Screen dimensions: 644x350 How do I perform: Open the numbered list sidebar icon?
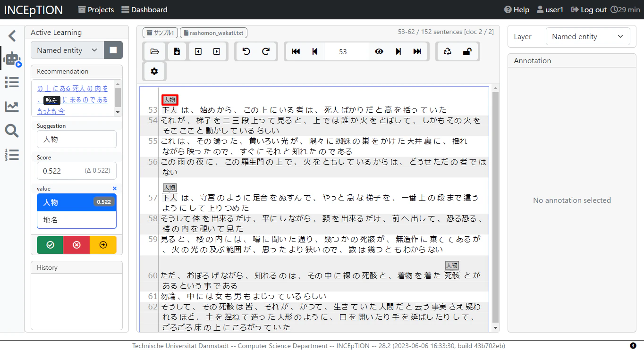pos(12,155)
